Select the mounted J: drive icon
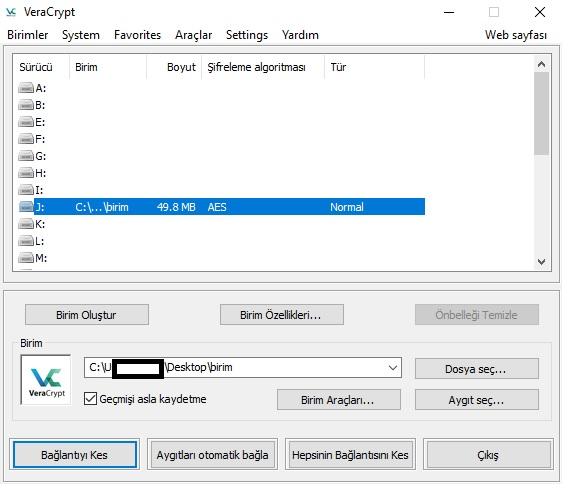562x484 pixels. tap(26, 207)
